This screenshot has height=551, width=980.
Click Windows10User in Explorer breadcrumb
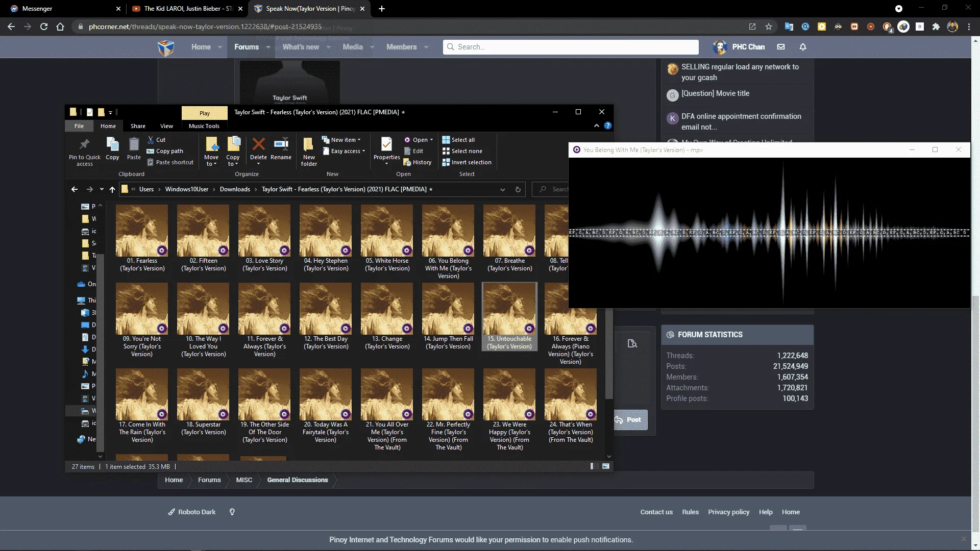coord(187,189)
